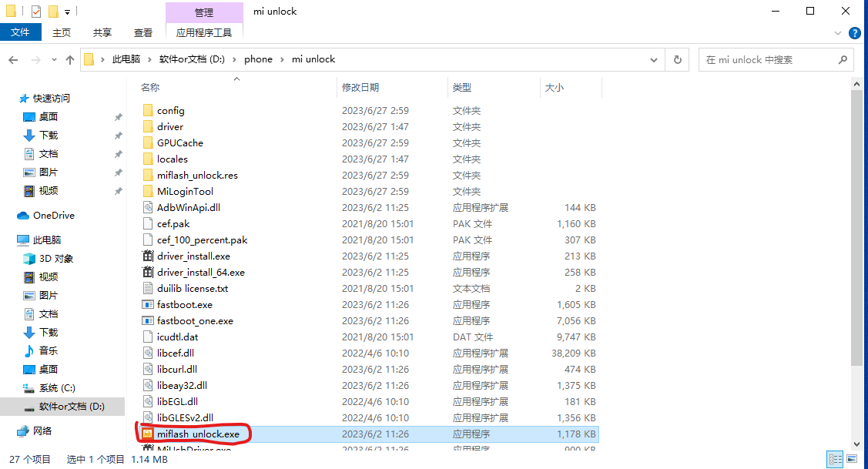Switch to the 共享 ribbon tab
Screen dimensions: 868x469
pyautogui.click(x=102, y=32)
